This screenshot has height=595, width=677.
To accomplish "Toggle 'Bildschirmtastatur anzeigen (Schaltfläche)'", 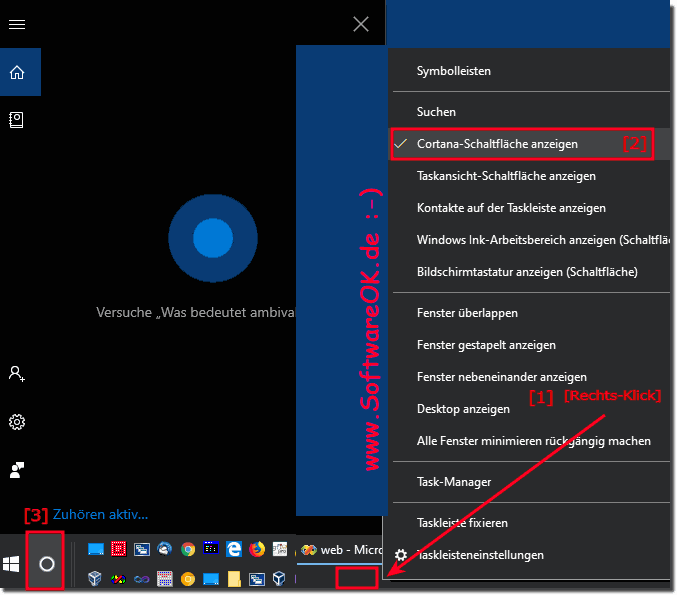I will [531, 272].
